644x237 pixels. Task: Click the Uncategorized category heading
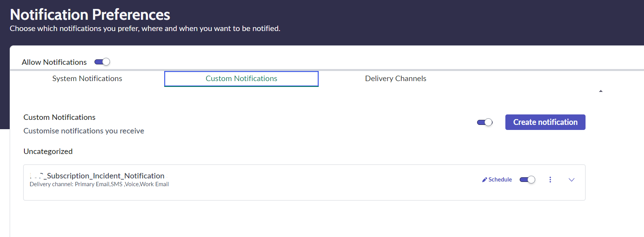click(48, 151)
